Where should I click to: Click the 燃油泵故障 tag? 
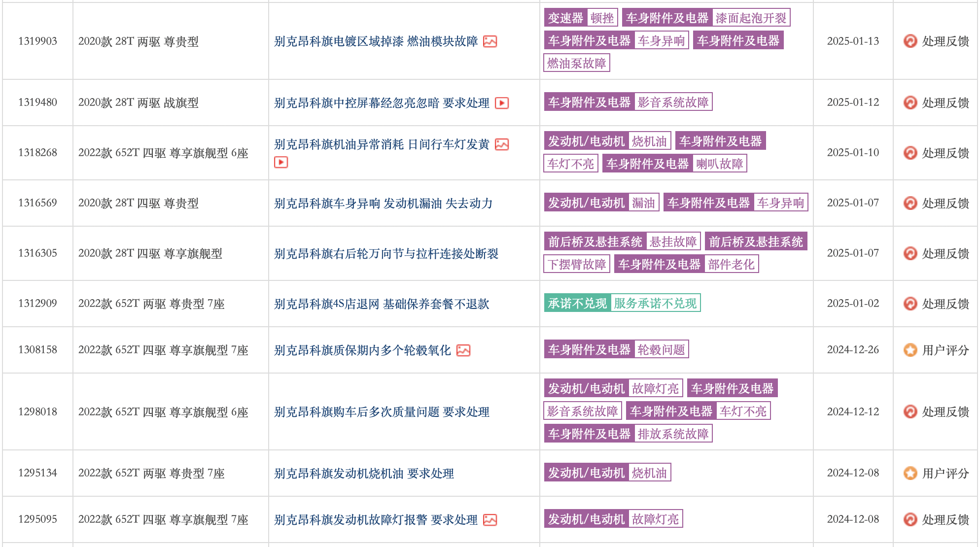576,64
